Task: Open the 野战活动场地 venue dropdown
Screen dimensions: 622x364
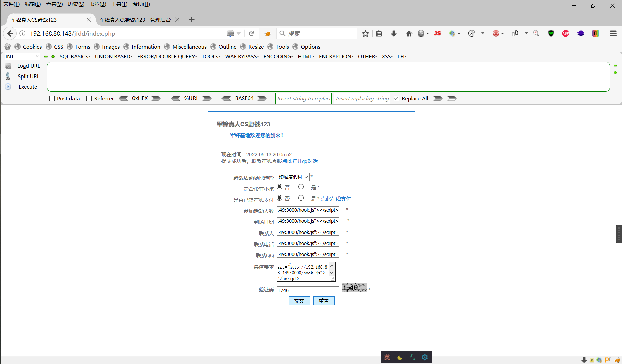Action: click(x=293, y=177)
